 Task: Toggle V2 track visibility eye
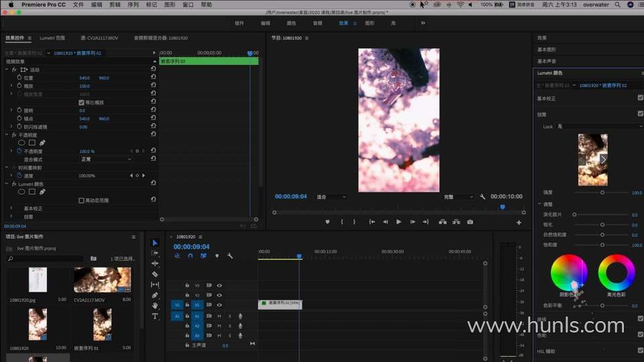(219, 295)
